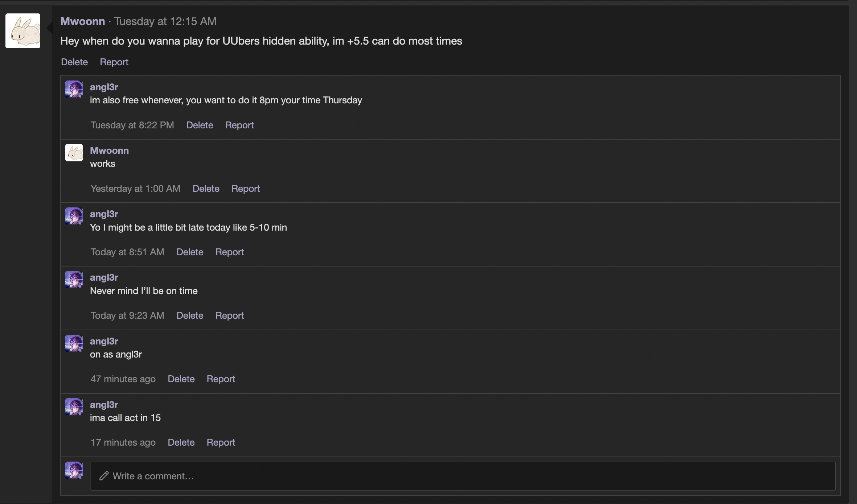Delete the comment from 47 minutes ago
Image resolution: width=857 pixels, height=504 pixels.
(181, 379)
